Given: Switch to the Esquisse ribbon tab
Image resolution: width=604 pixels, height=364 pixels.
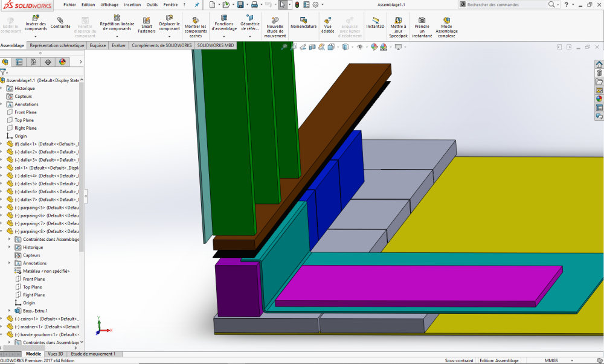Looking at the screenshot, I should coord(98,45).
